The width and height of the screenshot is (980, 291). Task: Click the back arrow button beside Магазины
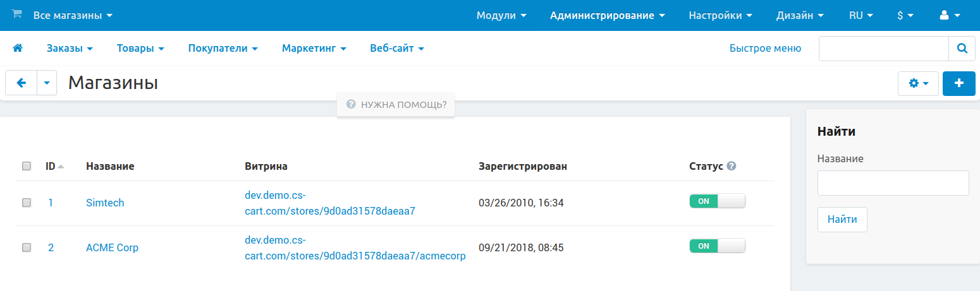tap(21, 83)
